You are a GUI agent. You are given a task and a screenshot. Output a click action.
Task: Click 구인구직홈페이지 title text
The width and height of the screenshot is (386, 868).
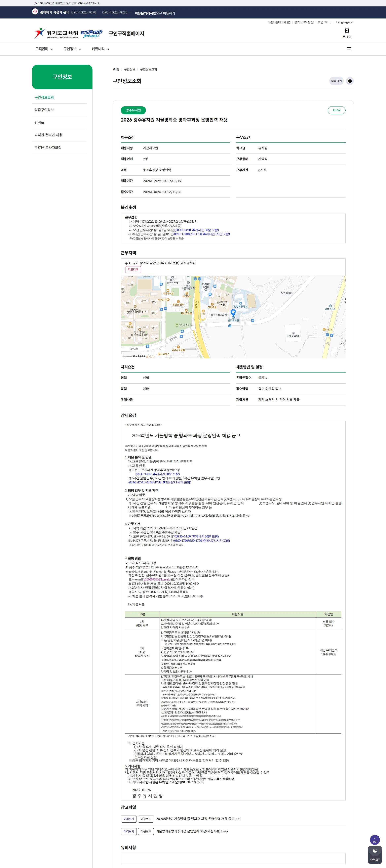[x=126, y=33]
